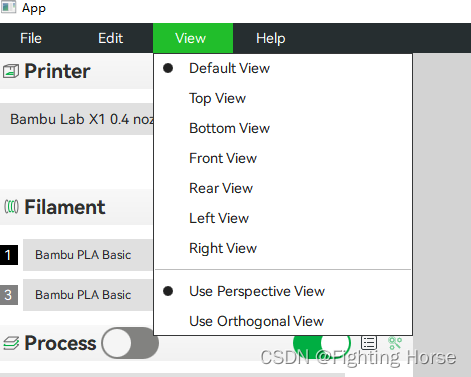The width and height of the screenshot is (471, 377).
Task: Open the process settings list icon
Action: coord(369,342)
